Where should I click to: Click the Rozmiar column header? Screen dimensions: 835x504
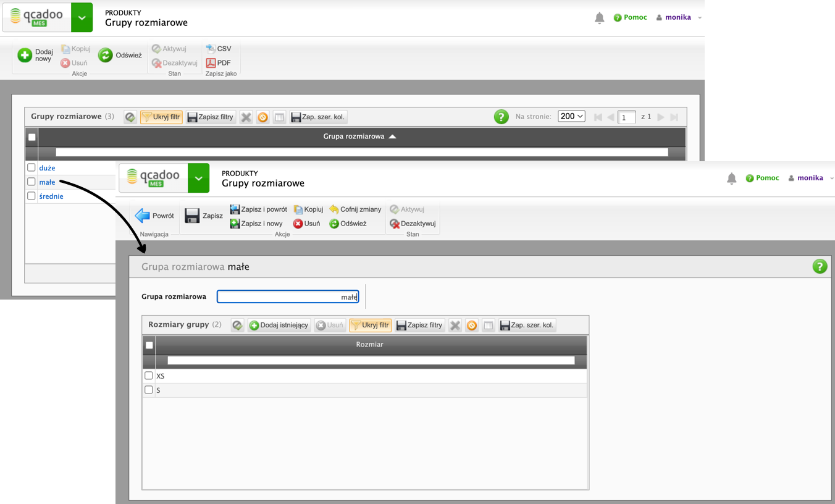[x=369, y=345]
